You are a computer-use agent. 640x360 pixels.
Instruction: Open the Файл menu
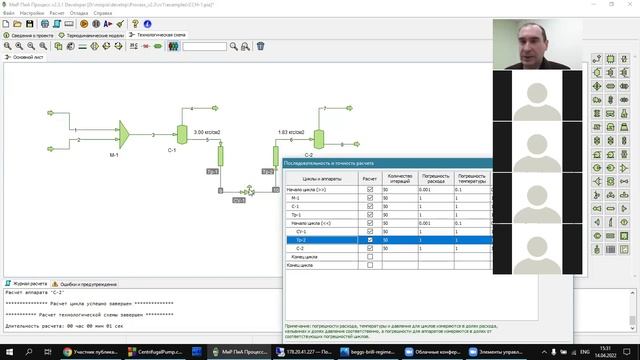(9, 13)
